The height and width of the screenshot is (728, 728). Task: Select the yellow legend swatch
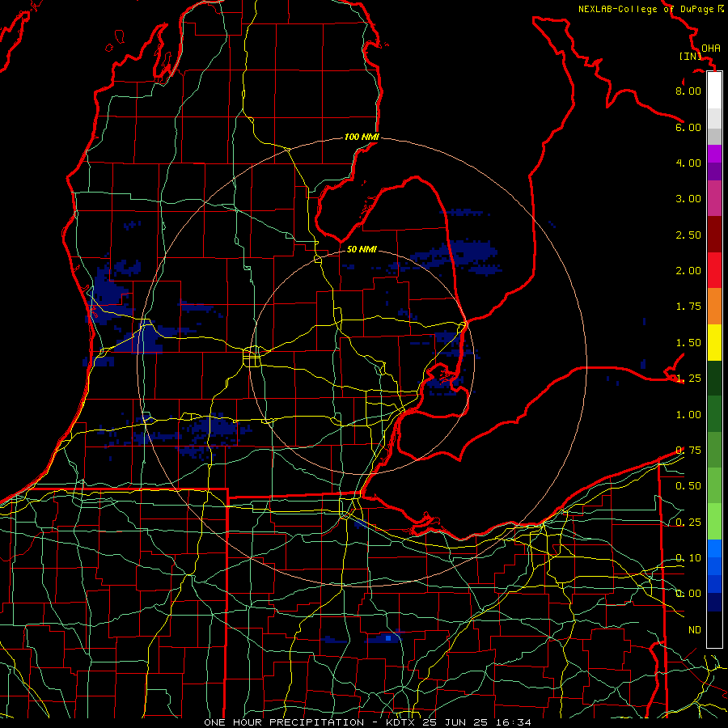click(714, 342)
